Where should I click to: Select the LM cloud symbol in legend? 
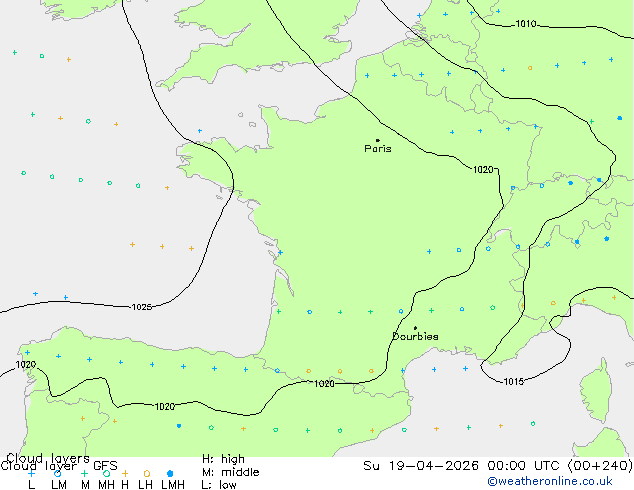tap(58, 473)
